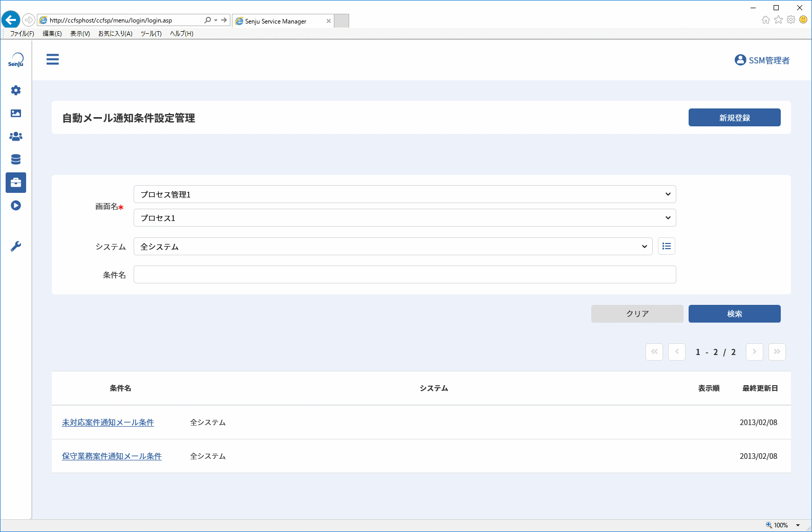Viewport: 812px width, 532px height.
Task: Expand the プロセス管理1 dropdown
Action: click(405, 194)
